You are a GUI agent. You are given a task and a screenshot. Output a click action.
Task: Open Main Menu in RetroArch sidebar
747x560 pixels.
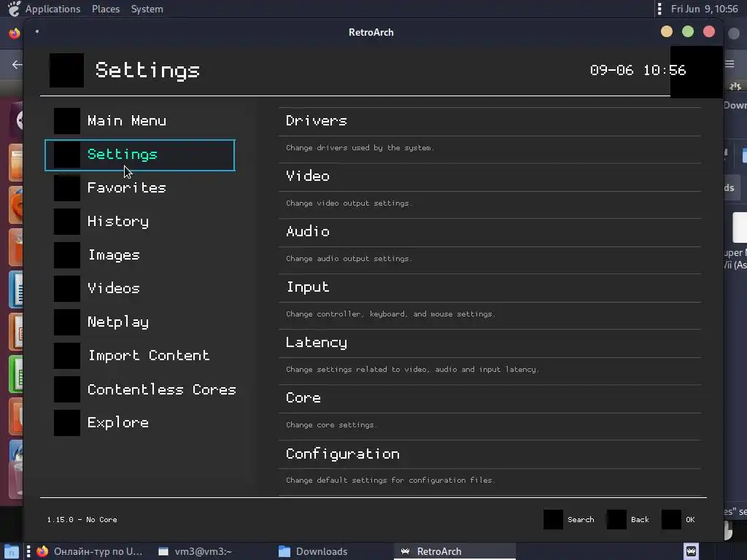pyautogui.click(x=139, y=121)
